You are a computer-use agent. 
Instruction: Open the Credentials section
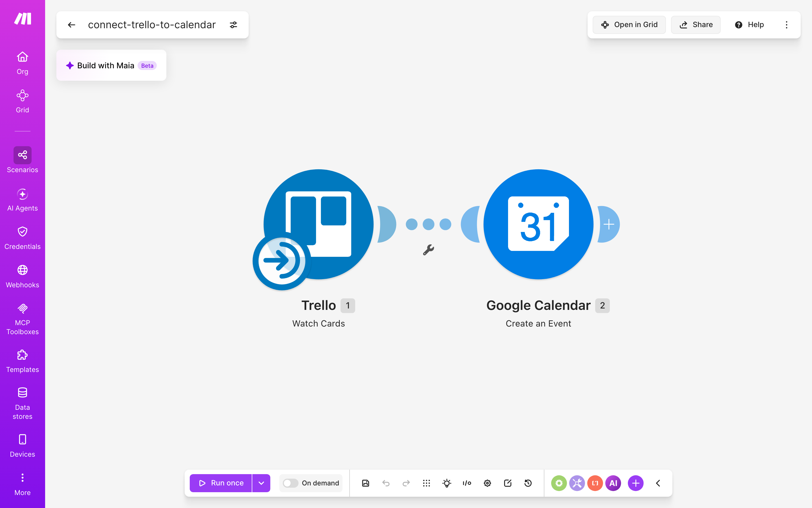[23, 238]
